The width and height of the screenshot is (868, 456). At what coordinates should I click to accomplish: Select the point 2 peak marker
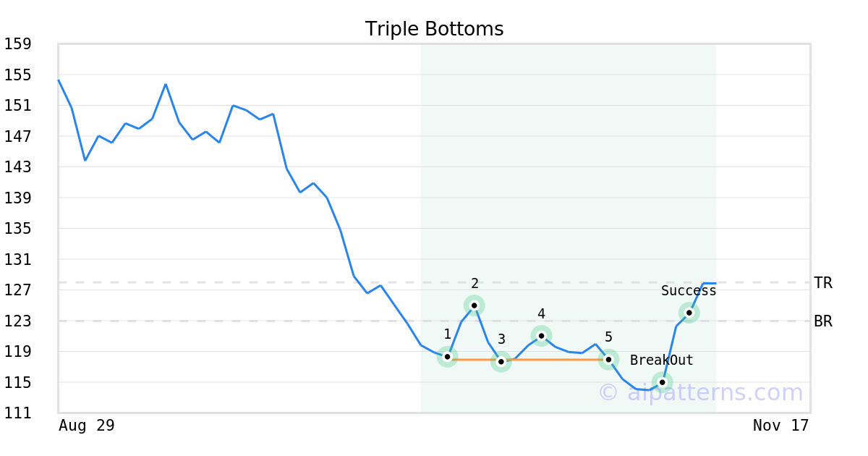click(x=474, y=305)
